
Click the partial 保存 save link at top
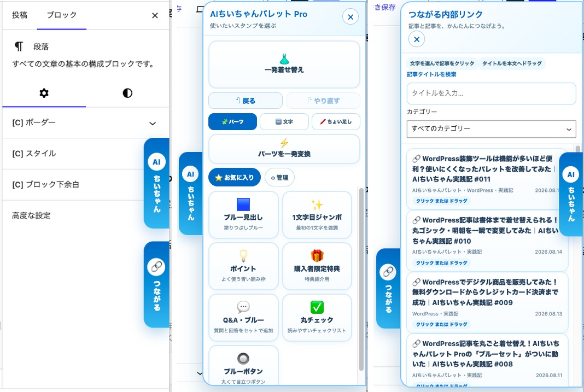[385, 7]
